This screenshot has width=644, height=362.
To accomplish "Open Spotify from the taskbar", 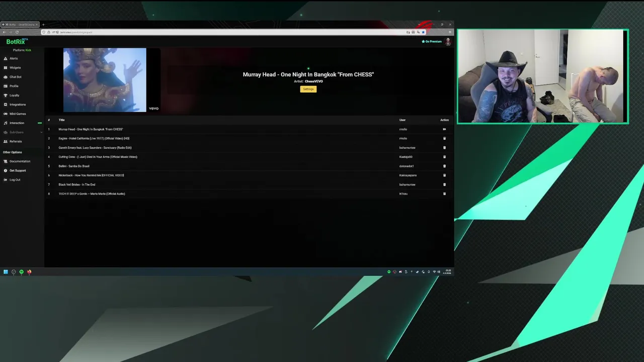I will (21, 272).
